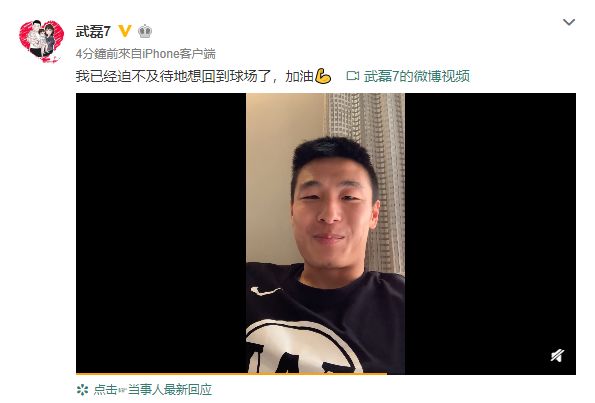Click the Nike logo on the shirt in the video
Image resolution: width=595 pixels, height=403 pixels.
tap(265, 291)
